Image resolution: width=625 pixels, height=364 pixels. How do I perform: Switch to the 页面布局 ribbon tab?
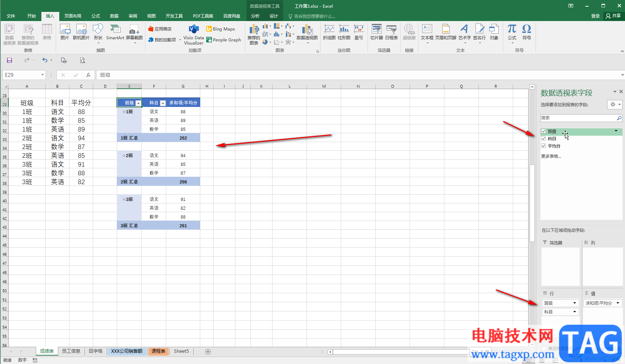tap(73, 16)
